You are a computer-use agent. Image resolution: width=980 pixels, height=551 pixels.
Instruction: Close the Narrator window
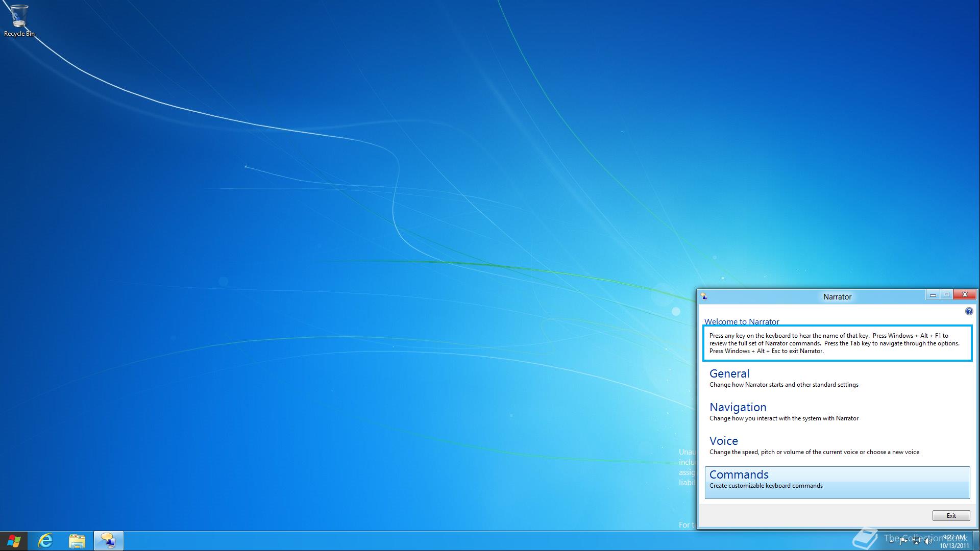965,294
